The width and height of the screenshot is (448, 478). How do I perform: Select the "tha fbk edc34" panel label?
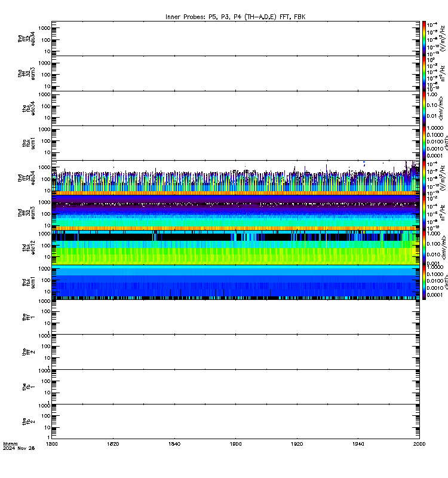[29, 109]
